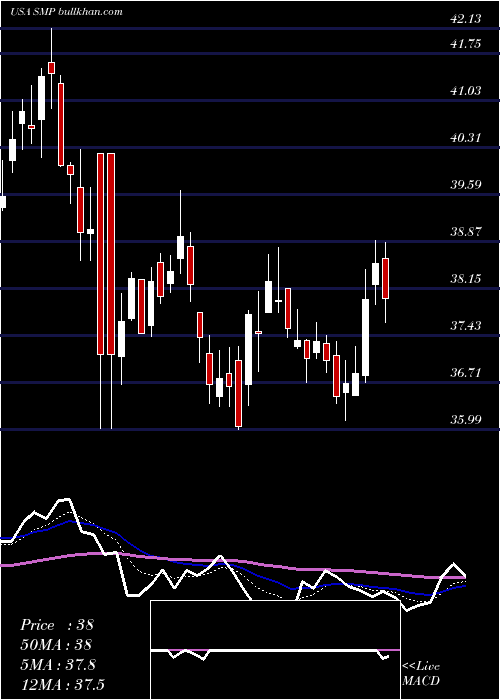The height and width of the screenshot is (700, 500).
Task: Click the 'USA SMP bullkhan.com' chart title
Action: tap(67, 11)
